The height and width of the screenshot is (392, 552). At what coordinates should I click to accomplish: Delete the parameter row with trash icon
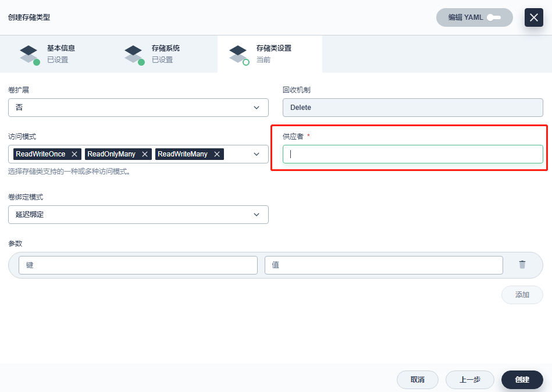pyautogui.click(x=522, y=265)
